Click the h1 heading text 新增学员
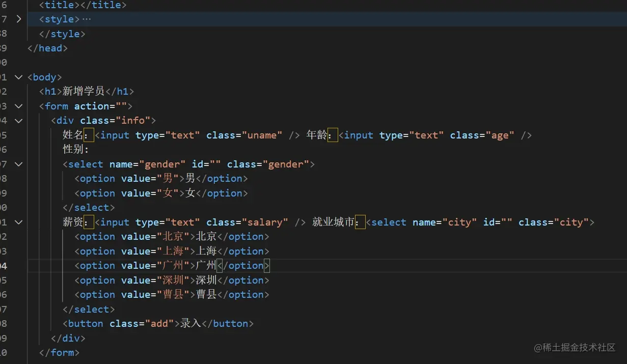This screenshot has height=364, width=627. [x=83, y=92]
